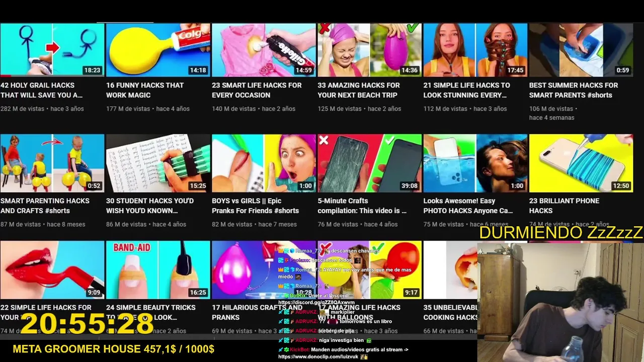
Task: Click title '23 SMART LIFE HACKS FOR EVERY OCCASION'
Action: [257, 90]
